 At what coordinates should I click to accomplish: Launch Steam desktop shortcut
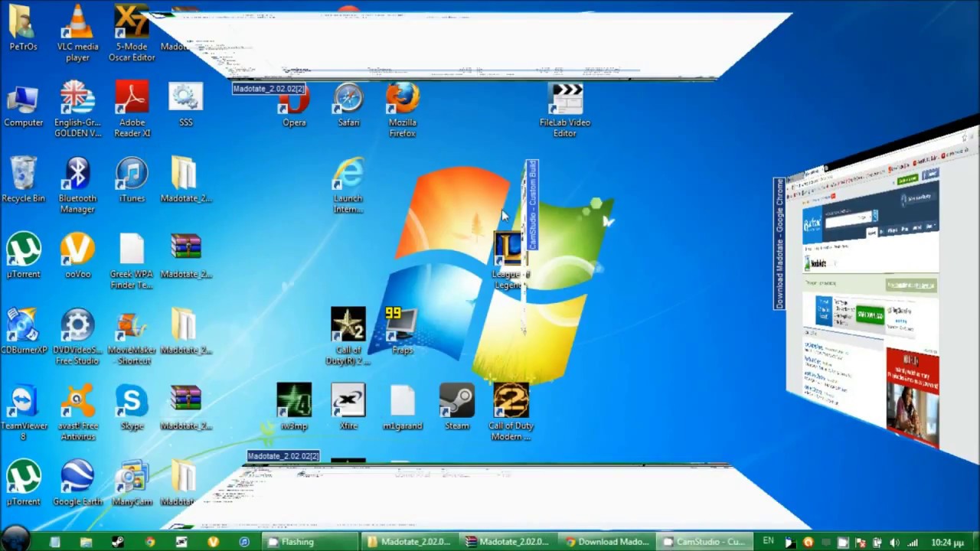pos(457,407)
